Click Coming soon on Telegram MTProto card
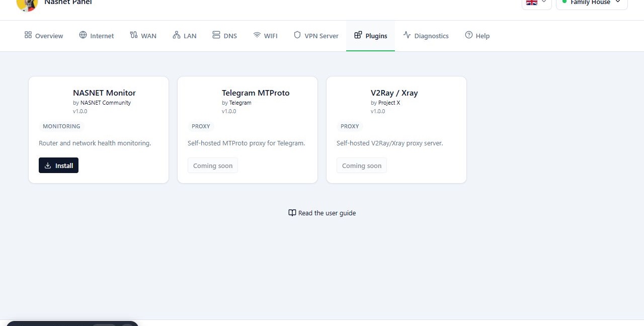This screenshot has width=644, height=326. [x=213, y=166]
